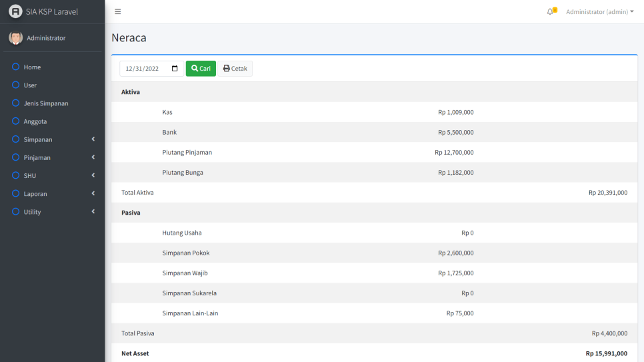Select the Rp 2,600,000 value
Viewport: 644px width, 362px height.
456,253
